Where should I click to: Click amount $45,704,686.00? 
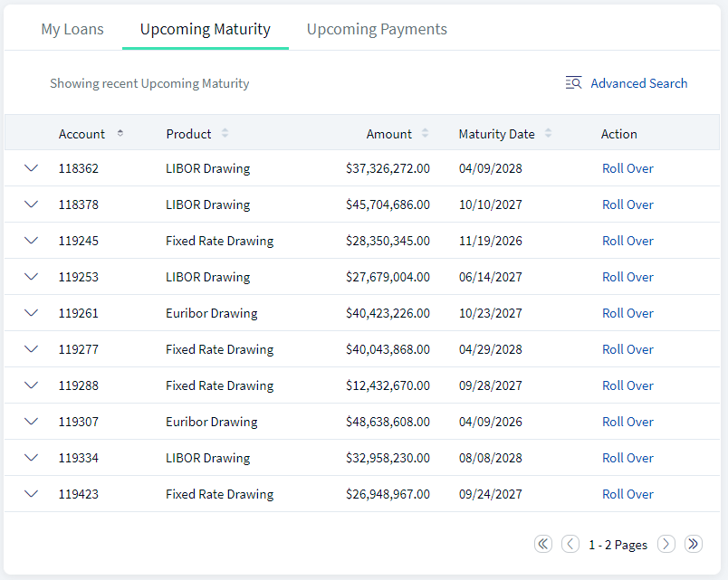click(x=388, y=204)
